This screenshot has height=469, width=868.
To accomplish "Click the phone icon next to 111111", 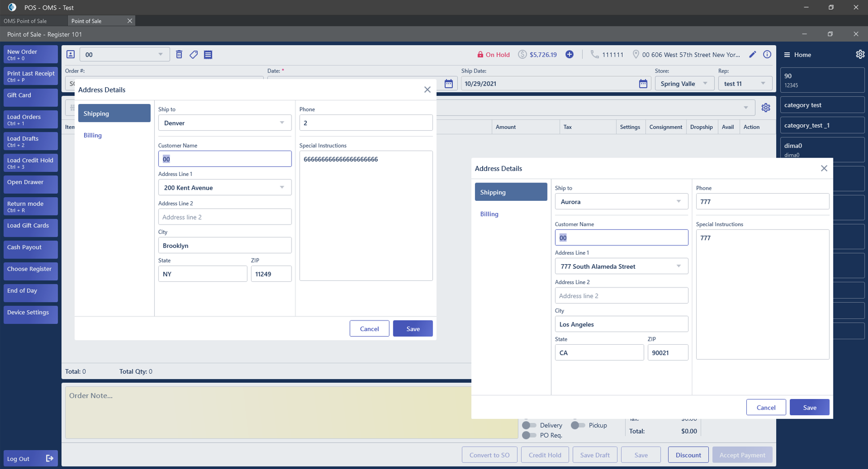I will pyautogui.click(x=595, y=54).
